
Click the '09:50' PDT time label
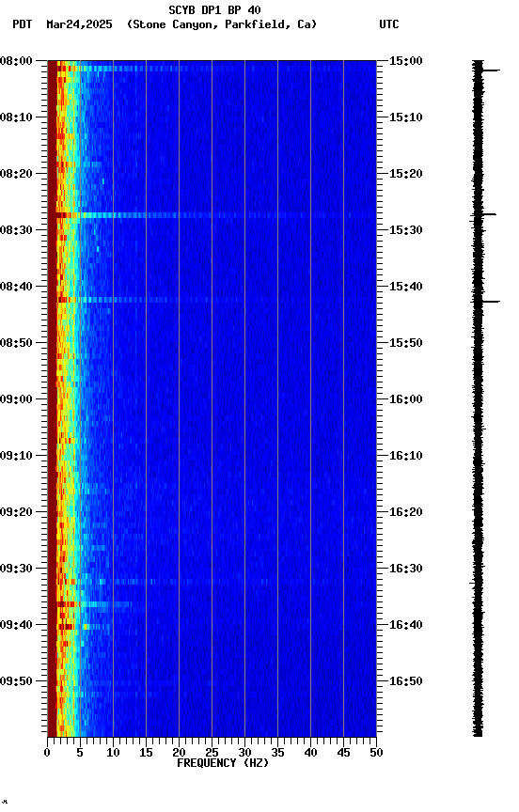(16, 681)
